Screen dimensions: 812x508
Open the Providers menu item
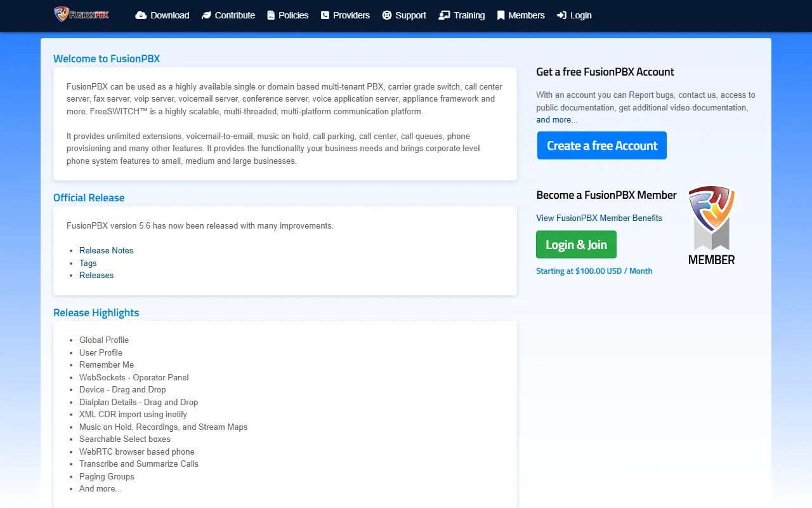(x=345, y=15)
